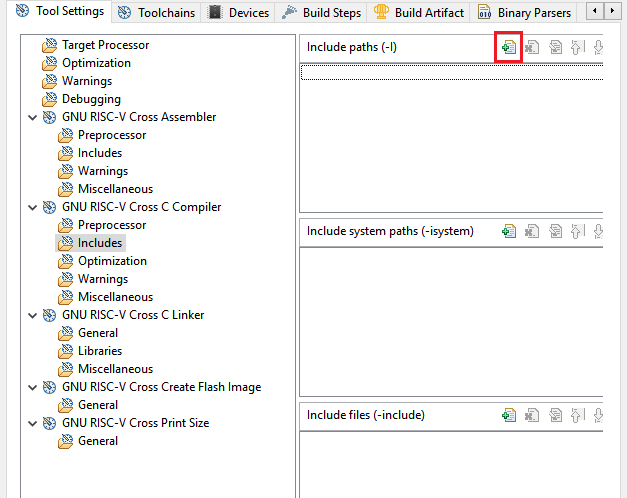Click Add icon for Include paths (-I)
The height and width of the screenshot is (498, 627).
[x=509, y=47]
